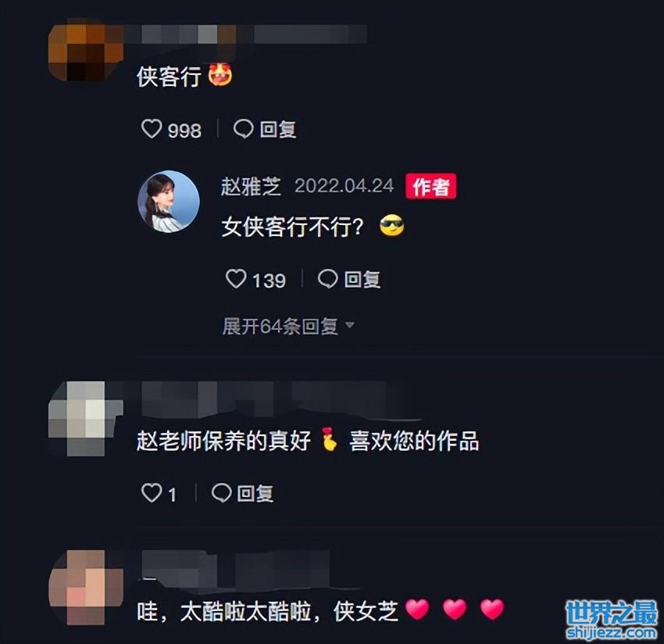Image resolution: width=664 pixels, height=644 pixels.
Task: Click the red 作者 author badge
Action: pos(430,186)
